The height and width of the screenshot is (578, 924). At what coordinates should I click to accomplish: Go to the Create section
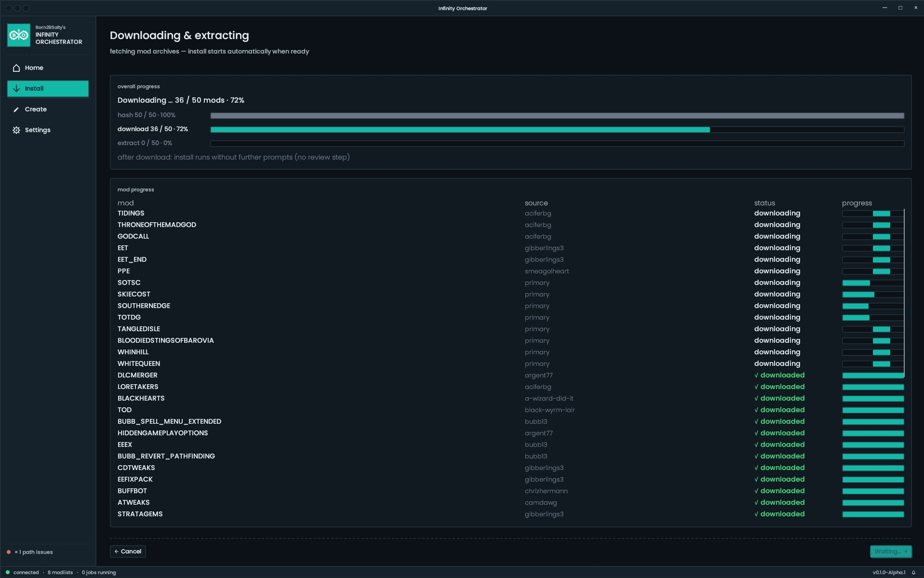[x=48, y=109]
